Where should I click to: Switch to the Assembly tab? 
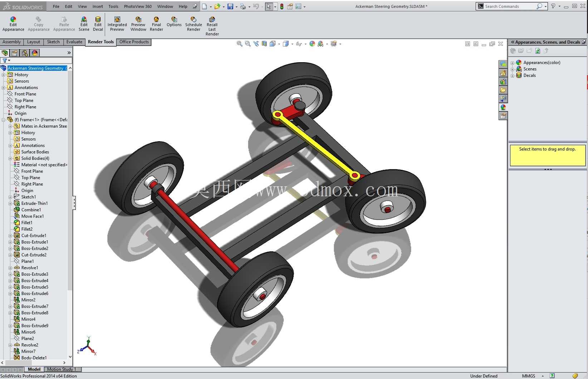click(x=12, y=42)
